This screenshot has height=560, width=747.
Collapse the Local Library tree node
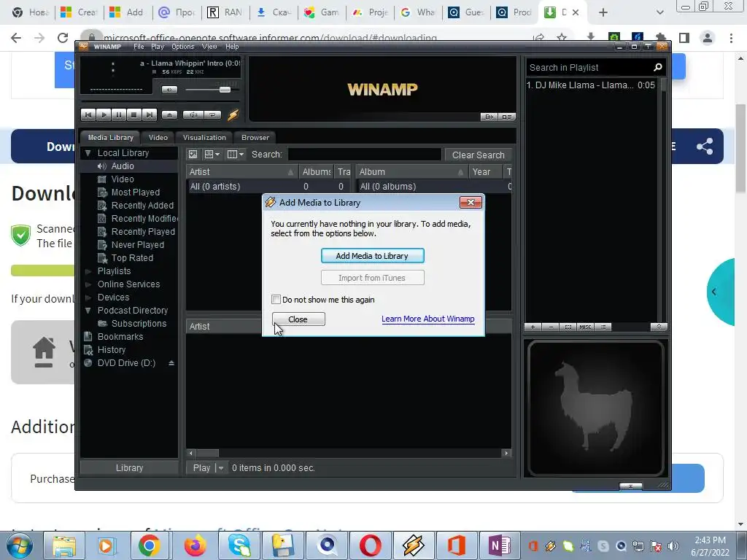(88, 153)
